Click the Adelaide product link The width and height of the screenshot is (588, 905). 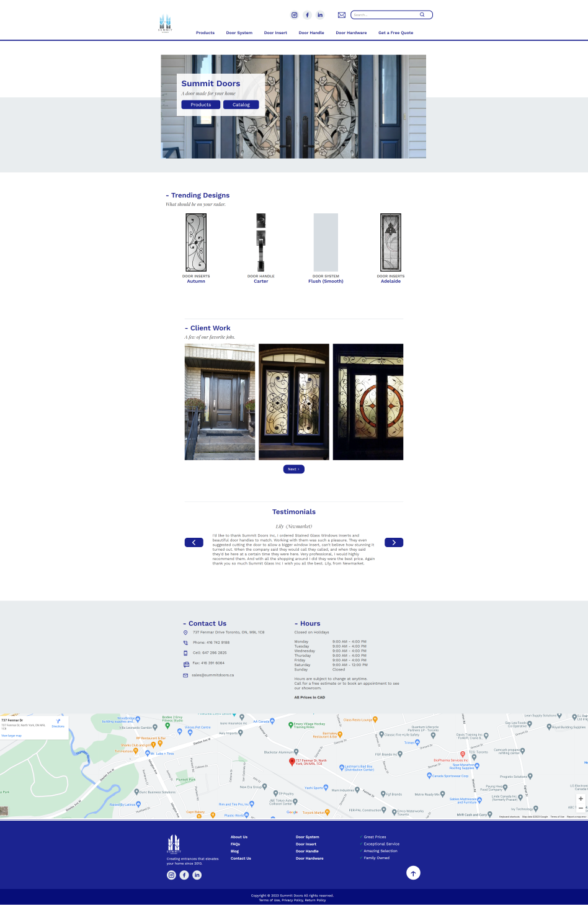tap(391, 282)
